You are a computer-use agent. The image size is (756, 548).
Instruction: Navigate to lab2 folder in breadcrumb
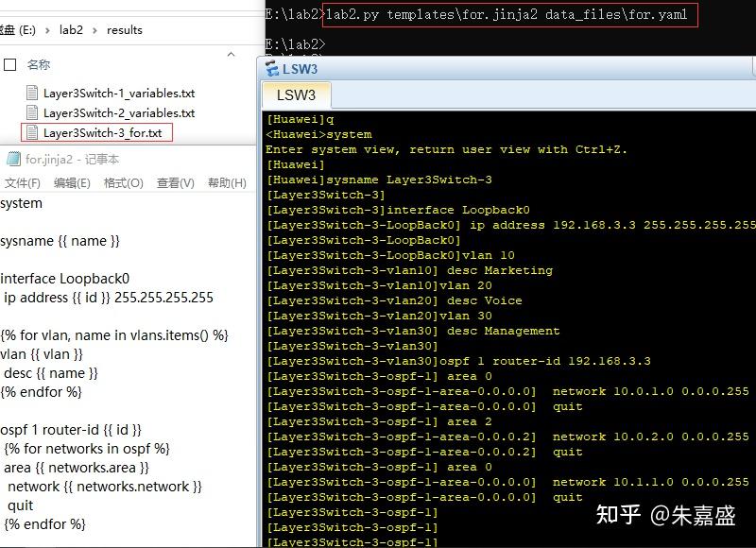[x=72, y=30]
